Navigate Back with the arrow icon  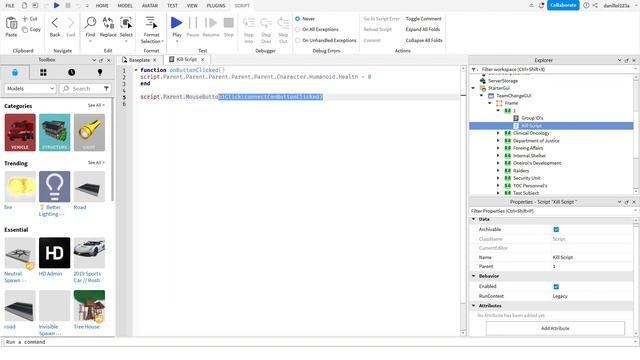[x=55, y=23]
